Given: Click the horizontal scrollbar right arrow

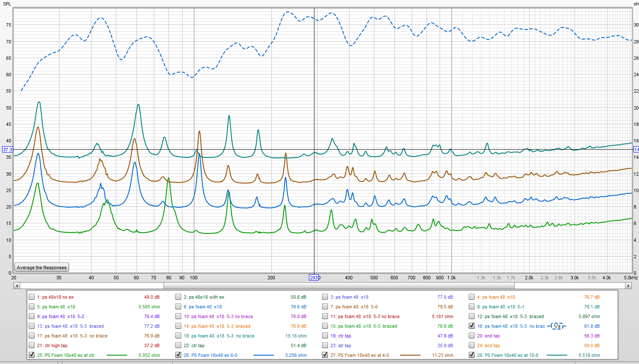Looking at the screenshot, I should [x=628, y=286].
